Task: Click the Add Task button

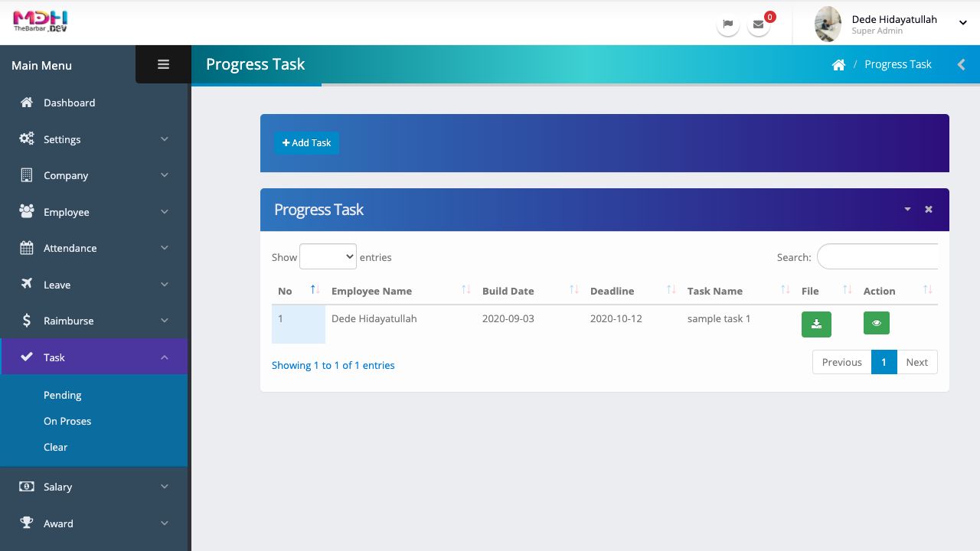Action: click(306, 143)
